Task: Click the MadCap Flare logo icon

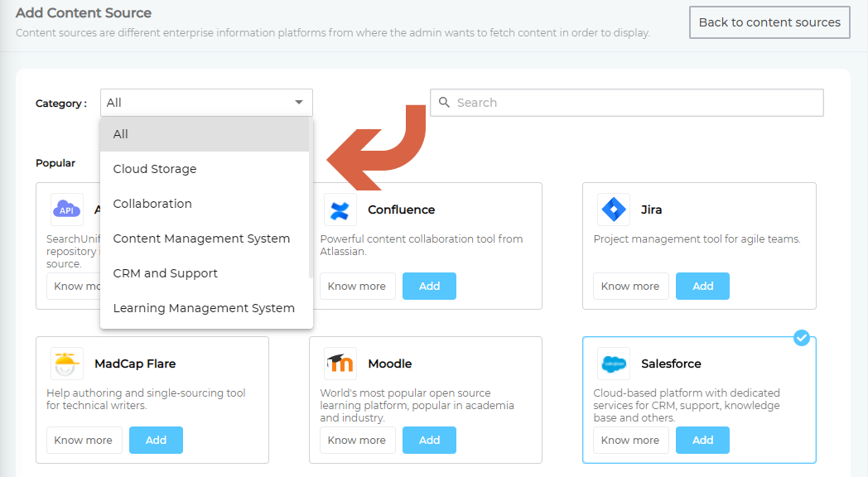Action: tap(66, 364)
